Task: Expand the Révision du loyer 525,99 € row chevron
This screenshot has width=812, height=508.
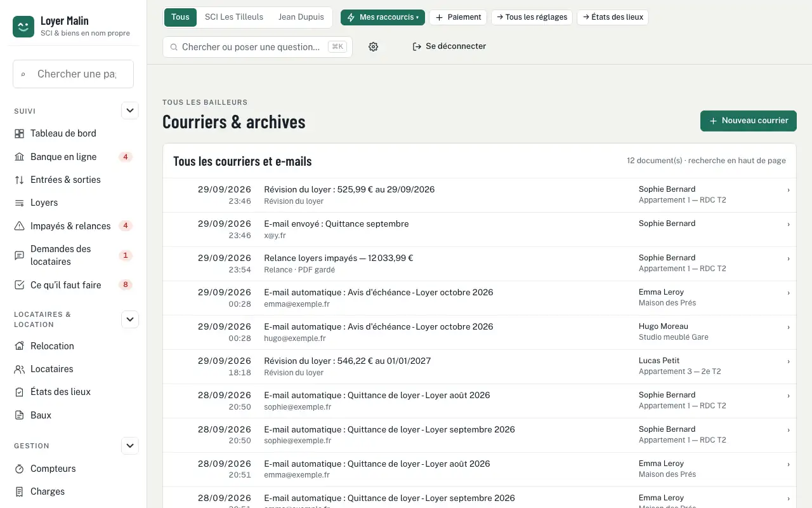Action: (789, 189)
